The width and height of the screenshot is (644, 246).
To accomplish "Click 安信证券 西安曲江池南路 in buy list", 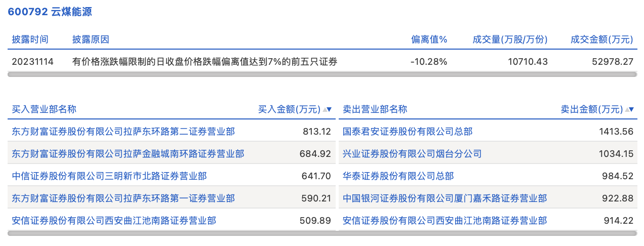I will (x=114, y=221).
